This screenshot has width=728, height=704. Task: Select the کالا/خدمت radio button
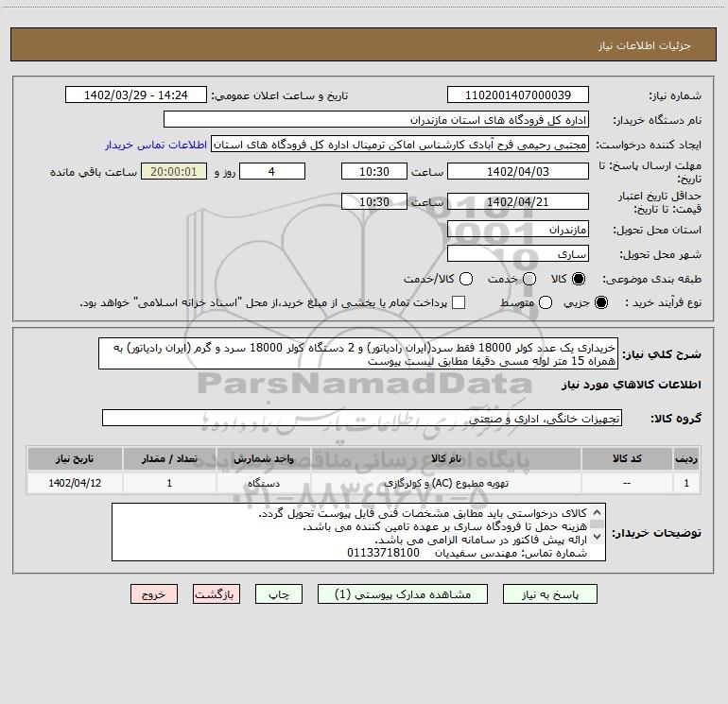coord(466,279)
